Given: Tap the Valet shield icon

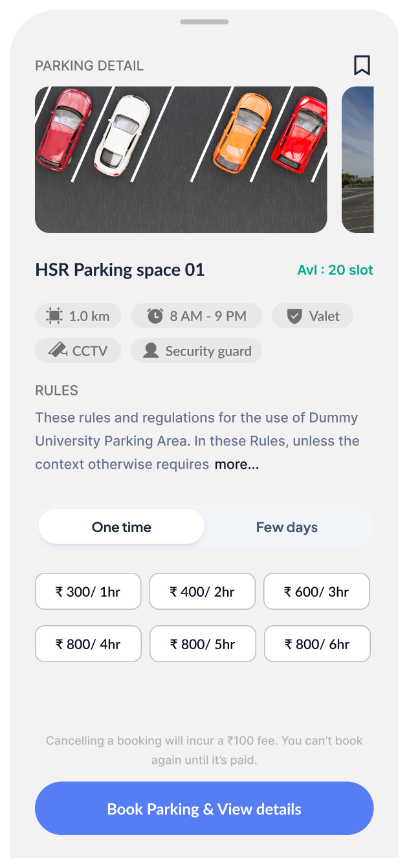Looking at the screenshot, I should click(294, 317).
